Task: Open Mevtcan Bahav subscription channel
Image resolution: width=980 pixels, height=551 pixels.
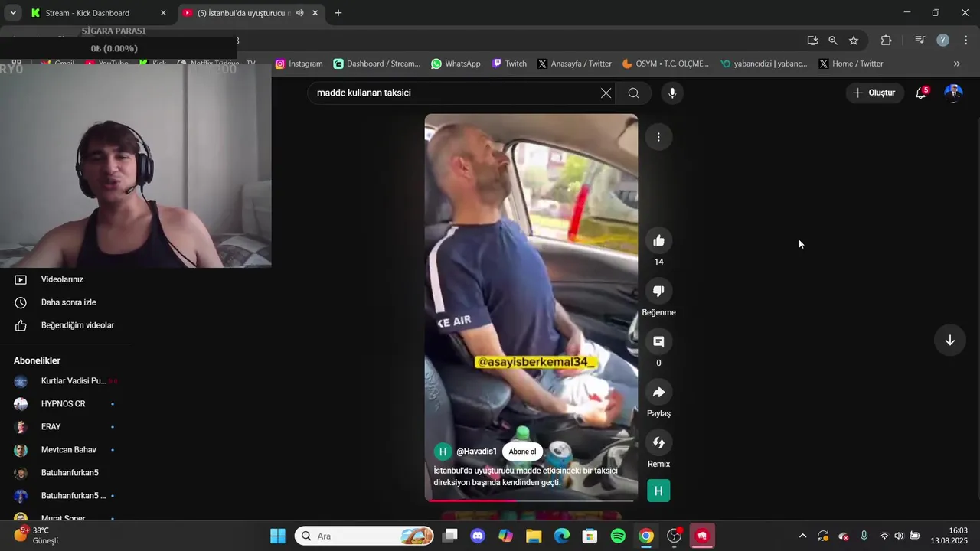Action: point(67,450)
